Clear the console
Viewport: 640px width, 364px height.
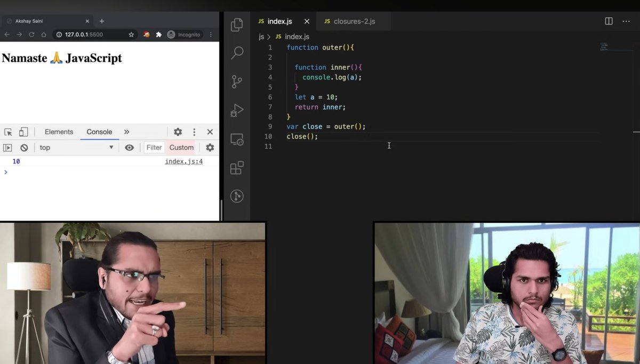(24, 148)
